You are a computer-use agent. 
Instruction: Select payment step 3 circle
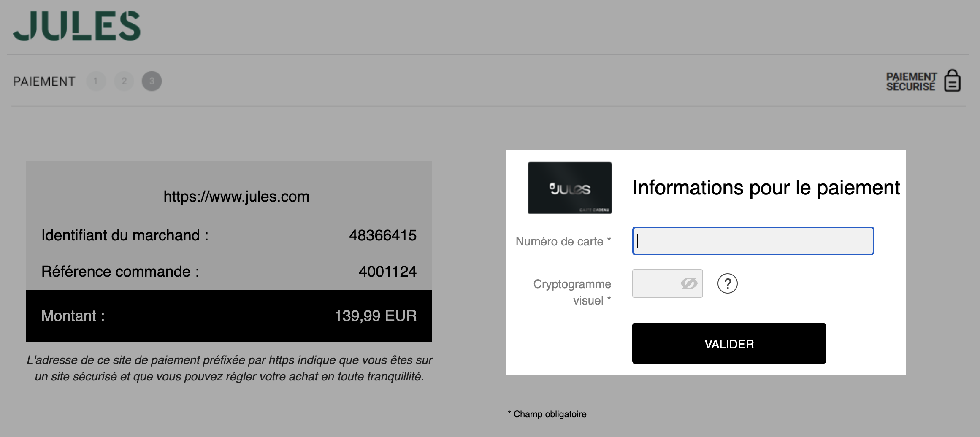(x=152, y=81)
